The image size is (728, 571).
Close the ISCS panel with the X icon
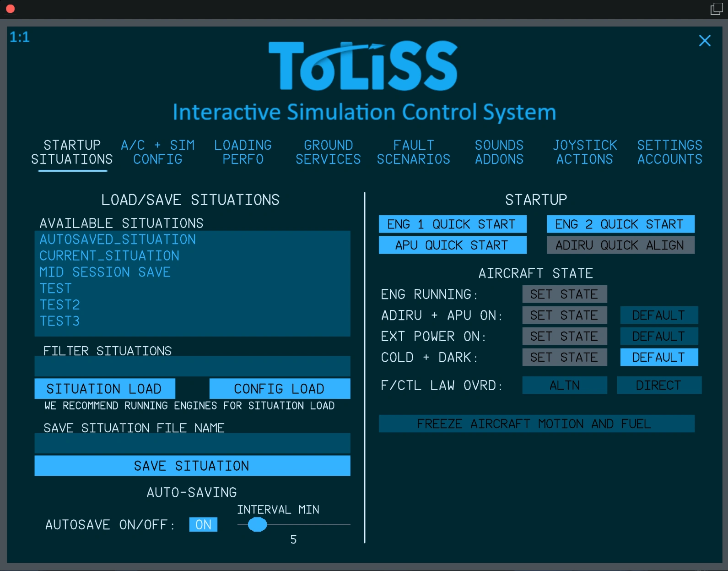point(705,41)
